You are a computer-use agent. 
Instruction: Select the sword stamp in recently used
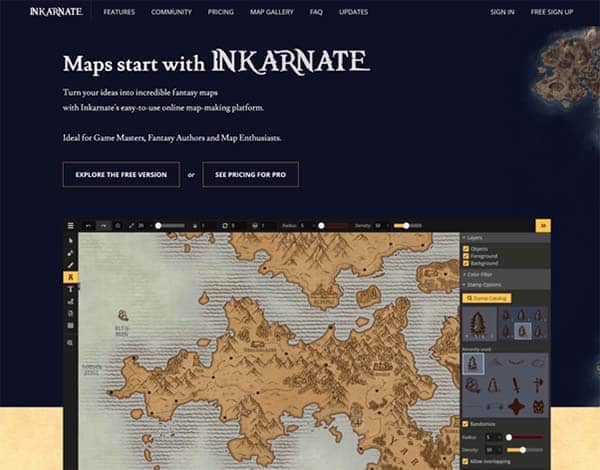click(517, 385)
